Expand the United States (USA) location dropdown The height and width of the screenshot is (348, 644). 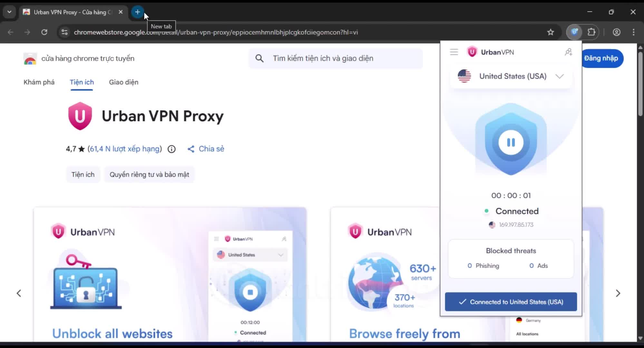click(x=511, y=76)
